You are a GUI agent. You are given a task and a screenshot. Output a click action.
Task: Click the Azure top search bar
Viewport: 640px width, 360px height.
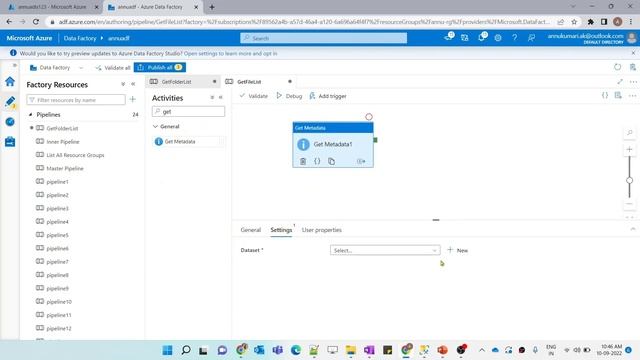323,38
